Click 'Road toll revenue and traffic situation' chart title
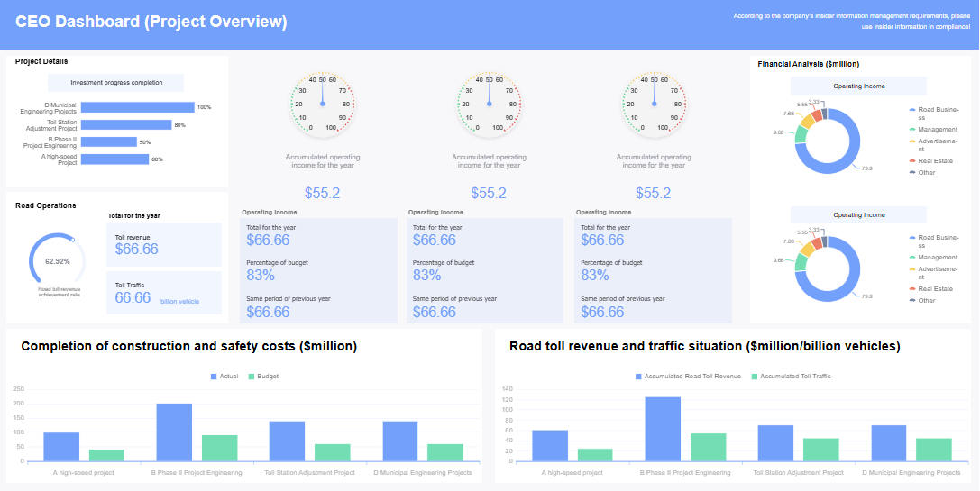The width and height of the screenshot is (980, 491). coord(705,347)
